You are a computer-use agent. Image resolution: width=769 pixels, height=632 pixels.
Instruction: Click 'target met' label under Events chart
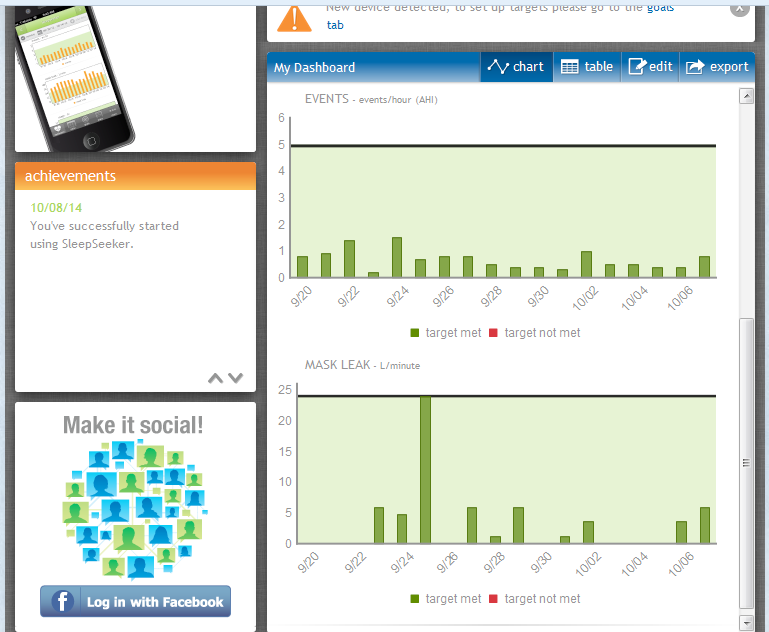coord(453,333)
